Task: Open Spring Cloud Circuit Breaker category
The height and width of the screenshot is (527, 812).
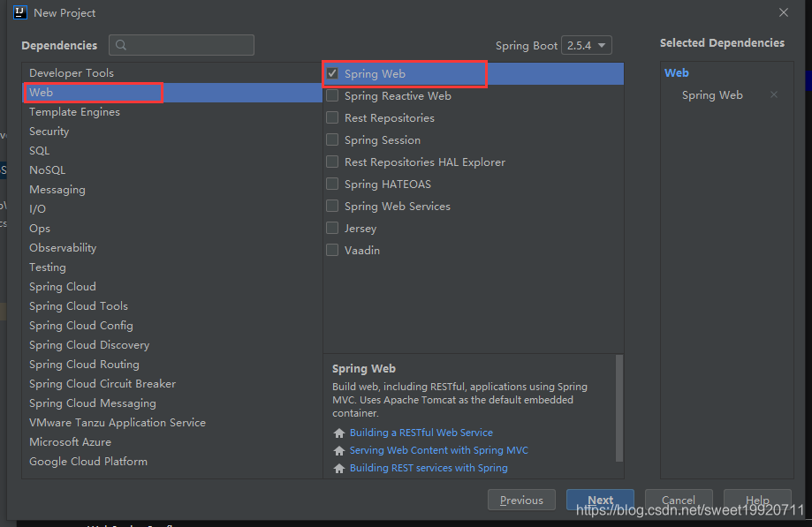Action: (172, 384)
